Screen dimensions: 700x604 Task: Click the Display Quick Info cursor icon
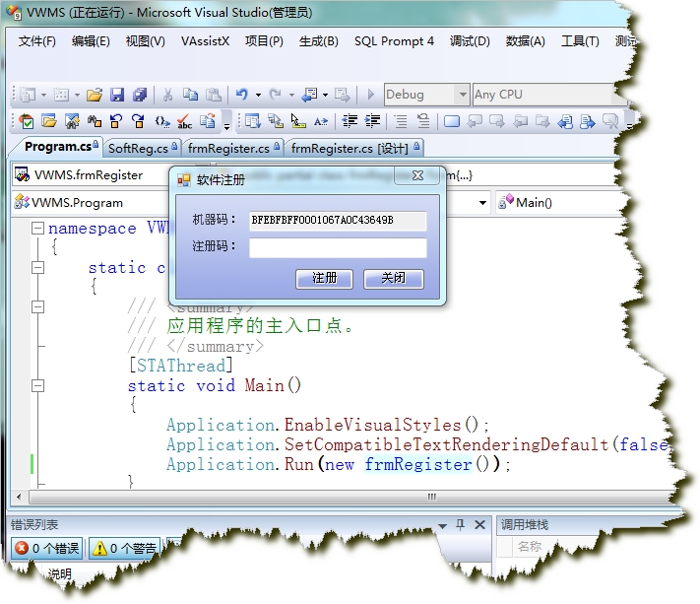point(298,121)
